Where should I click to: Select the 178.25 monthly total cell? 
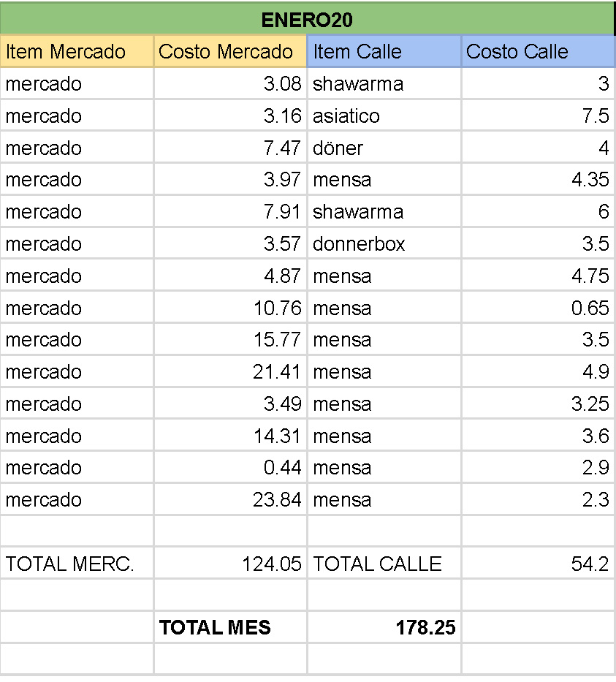tap(384, 627)
